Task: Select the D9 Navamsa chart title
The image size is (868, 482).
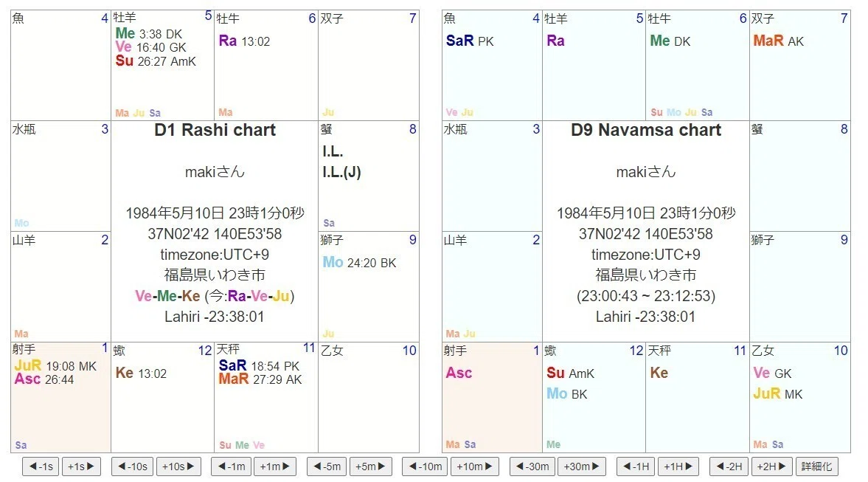Action: click(646, 130)
